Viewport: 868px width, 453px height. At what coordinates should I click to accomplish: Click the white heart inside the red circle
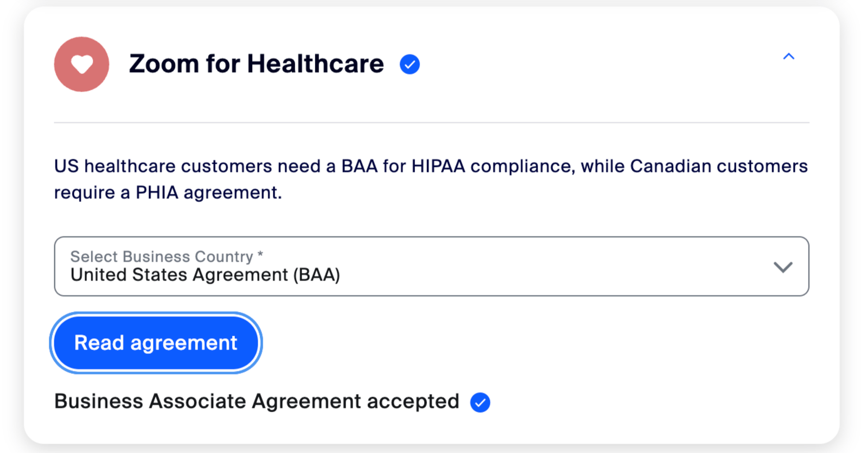tap(82, 65)
